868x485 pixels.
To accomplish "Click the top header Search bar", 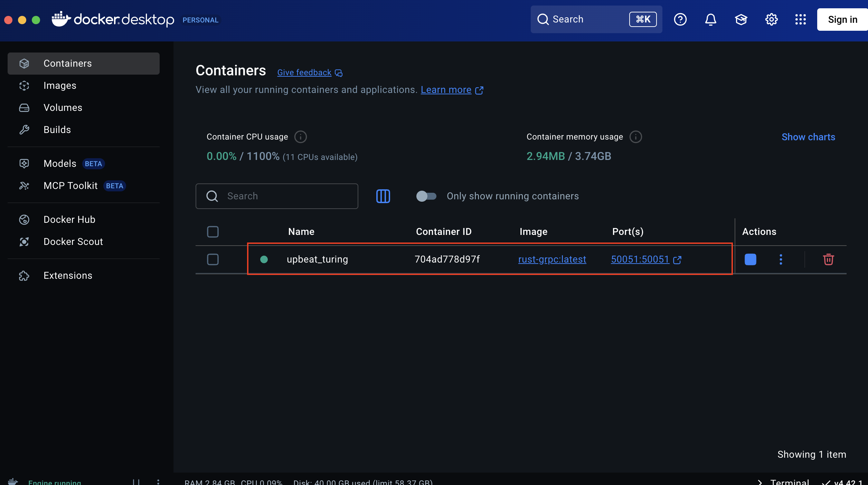I will click(596, 19).
